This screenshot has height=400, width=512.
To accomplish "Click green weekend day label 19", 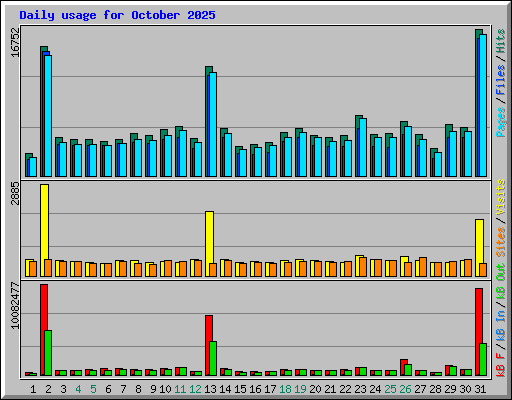I will 300,389.
